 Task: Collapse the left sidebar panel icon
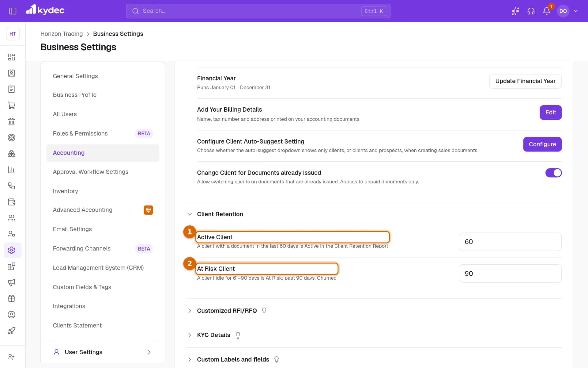(x=13, y=11)
